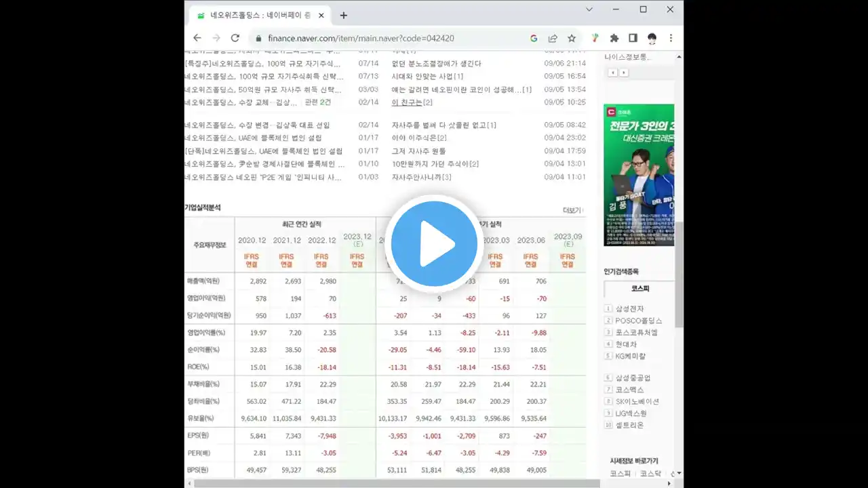The width and height of the screenshot is (868, 488).
Task: Click the 코스피 link under 시세정보 바로가기
Action: pyautogui.click(x=620, y=474)
